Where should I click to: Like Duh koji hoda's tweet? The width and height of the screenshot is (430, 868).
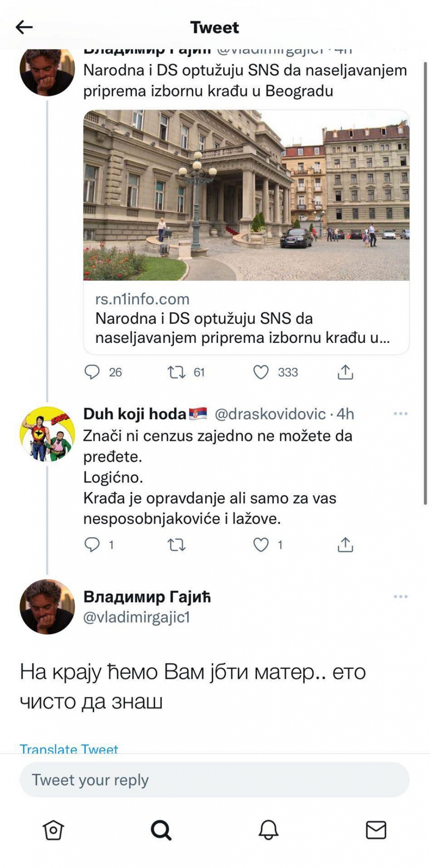pos(261,545)
